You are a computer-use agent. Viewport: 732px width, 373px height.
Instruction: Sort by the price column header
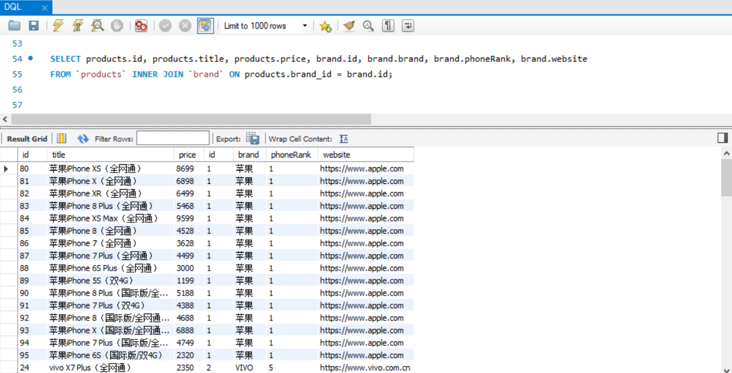189,155
